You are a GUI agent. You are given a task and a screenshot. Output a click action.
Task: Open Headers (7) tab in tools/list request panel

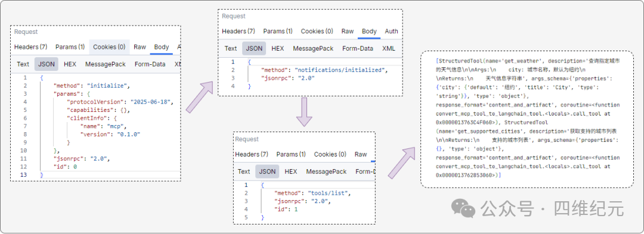[x=252, y=154]
